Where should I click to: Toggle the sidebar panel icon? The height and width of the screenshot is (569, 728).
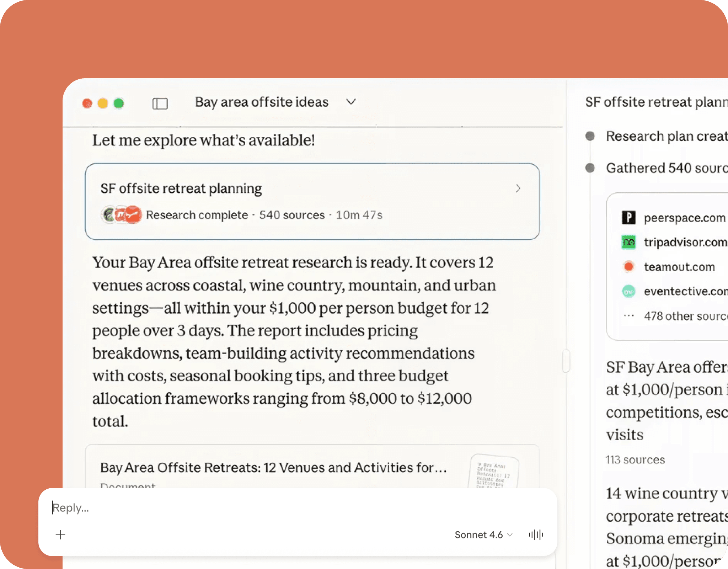click(160, 103)
